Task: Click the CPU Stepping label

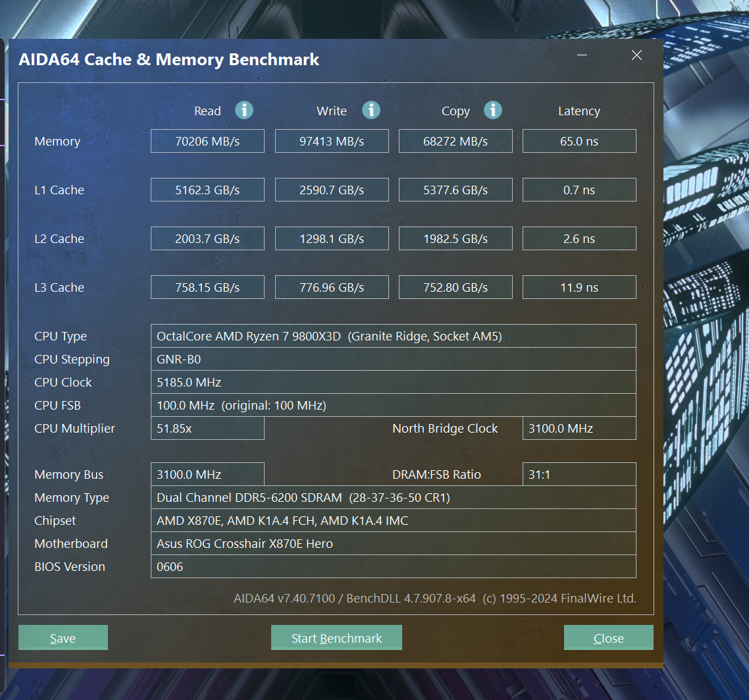Action: (x=72, y=360)
